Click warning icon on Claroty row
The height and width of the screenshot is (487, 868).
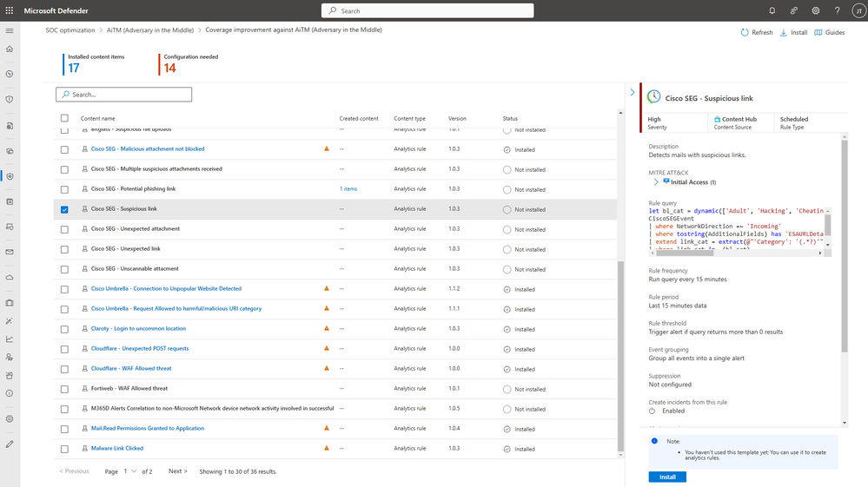tap(327, 328)
